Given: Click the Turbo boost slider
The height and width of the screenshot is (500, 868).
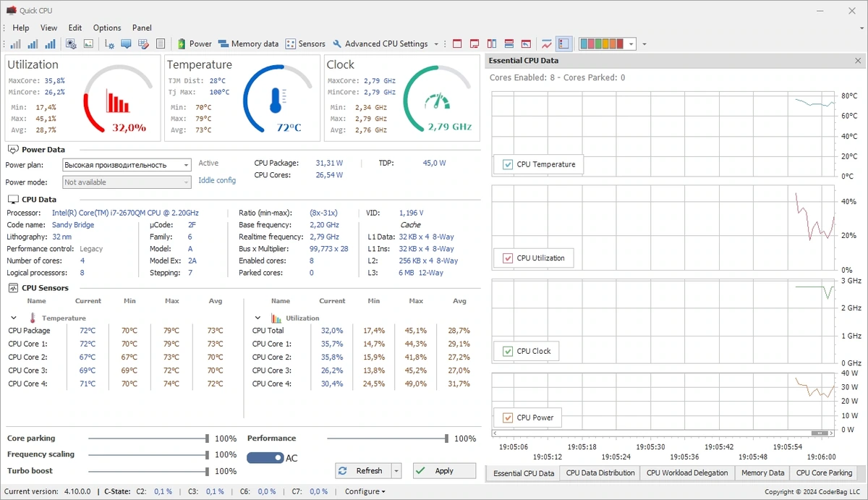Looking at the screenshot, I should (149, 471).
